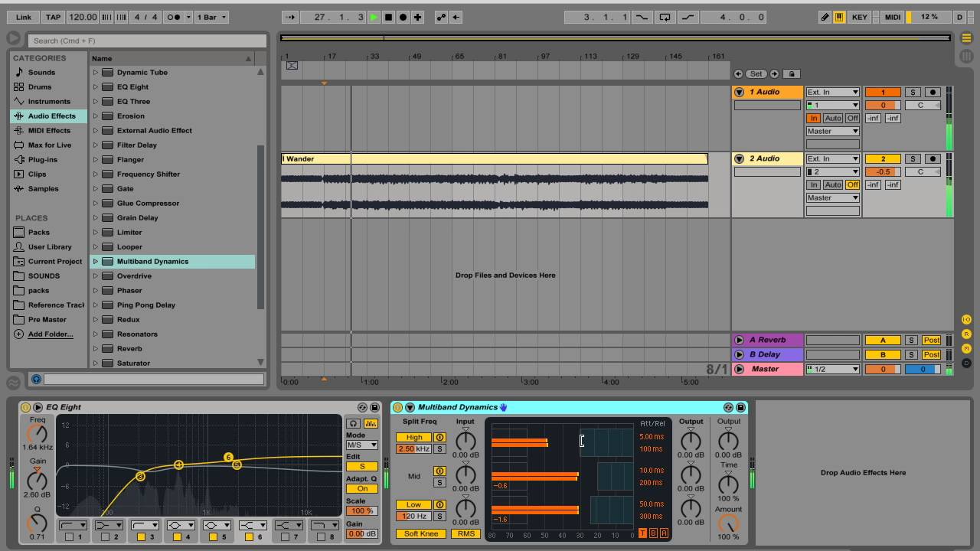980x551 pixels.
Task: Click the Stop button in transport
Action: [388, 17]
